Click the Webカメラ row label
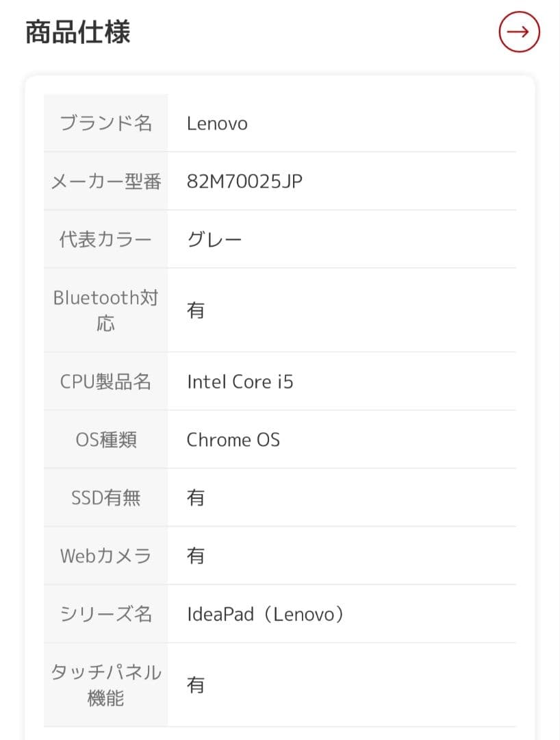This screenshot has height=740, width=560. click(105, 556)
